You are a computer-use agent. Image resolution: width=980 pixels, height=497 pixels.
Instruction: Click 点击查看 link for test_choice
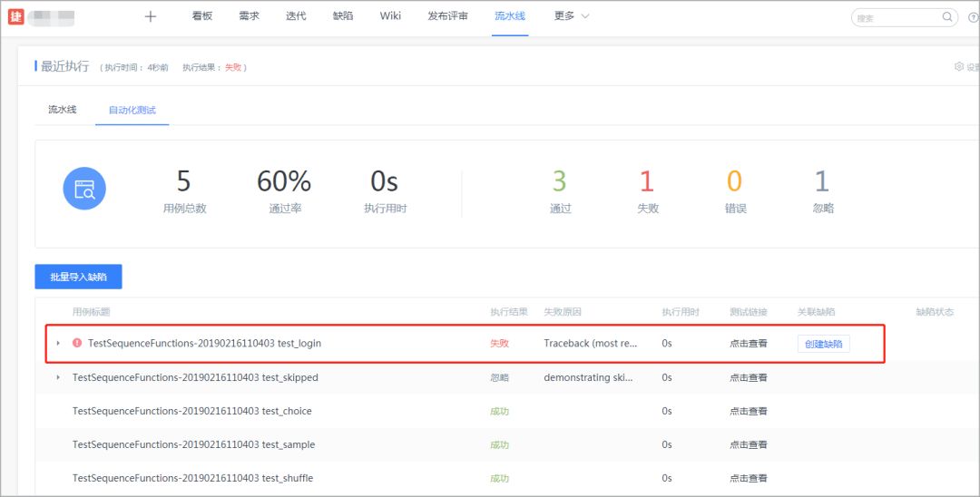click(x=749, y=411)
